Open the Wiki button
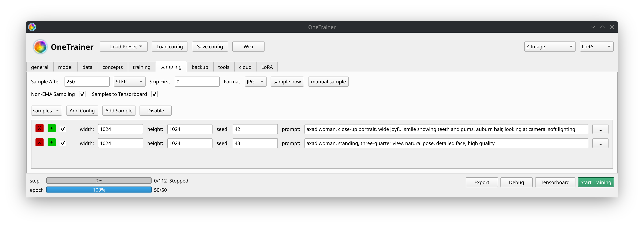Screen dimensions: 644x228 coord(248,47)
